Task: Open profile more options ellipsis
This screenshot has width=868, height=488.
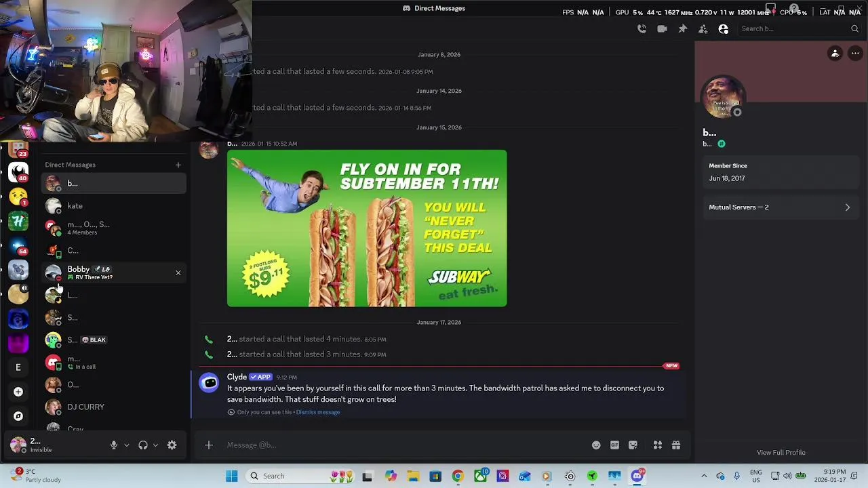Action: click(855, 54)
